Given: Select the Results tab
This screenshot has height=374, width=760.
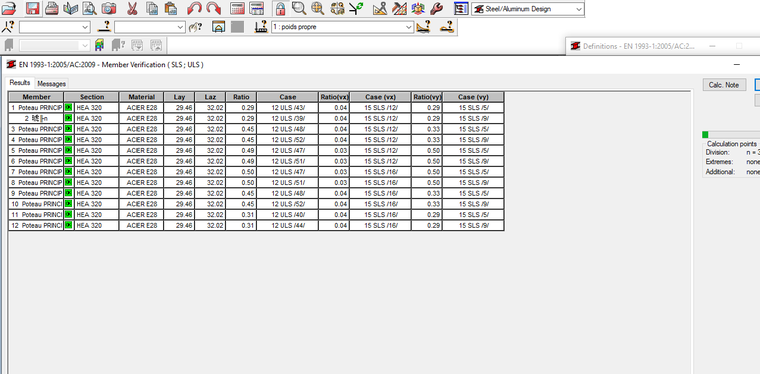Looking at the screenshot, I should point(20,83).
